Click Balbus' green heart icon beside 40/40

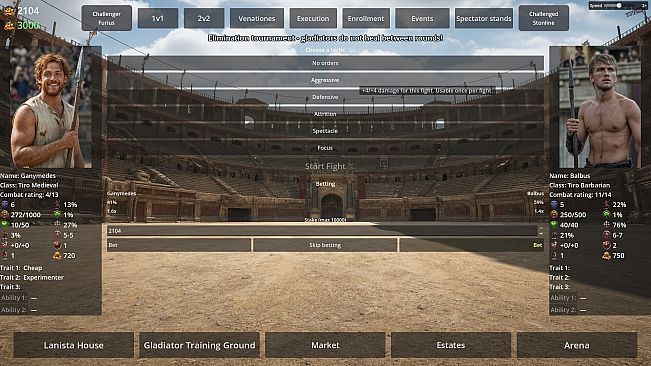(x=554, y=225)
